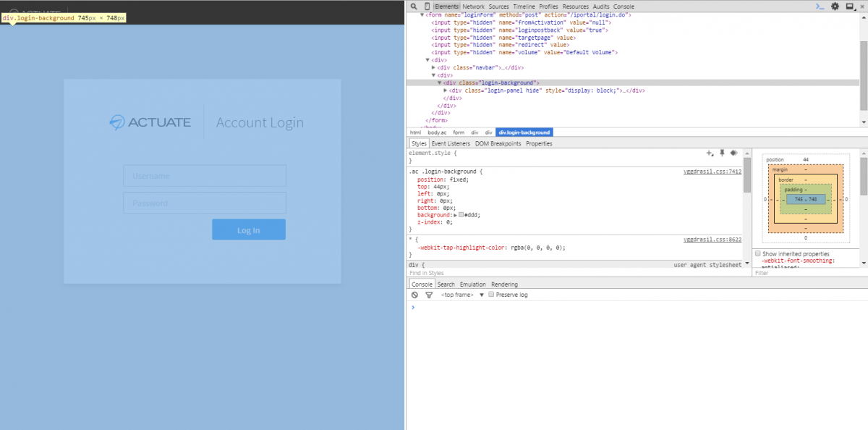The width and height of the screenshot is (868, 430).
Task: Click the Password input field
Action: [205, 203]
